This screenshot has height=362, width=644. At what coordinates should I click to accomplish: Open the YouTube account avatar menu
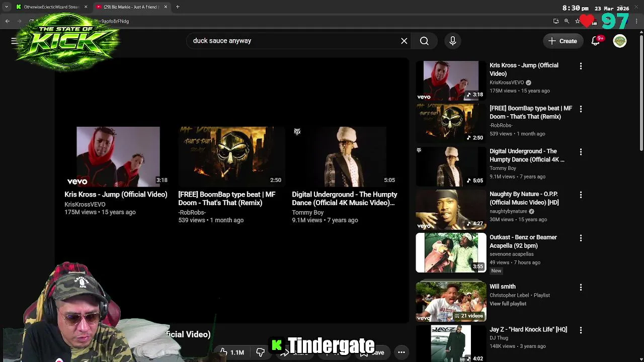tap(620, 41)
